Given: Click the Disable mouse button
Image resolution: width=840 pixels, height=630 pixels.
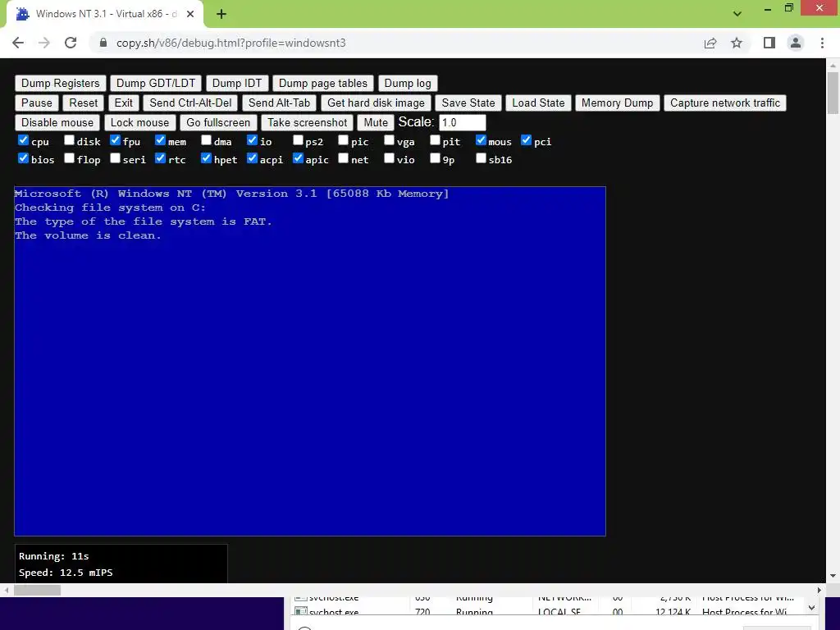Looking at the screenshot, I should point(57,123).
